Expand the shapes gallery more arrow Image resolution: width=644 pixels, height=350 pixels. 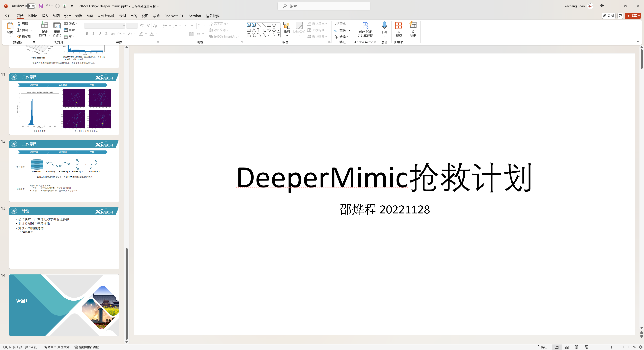pos(278,36)
